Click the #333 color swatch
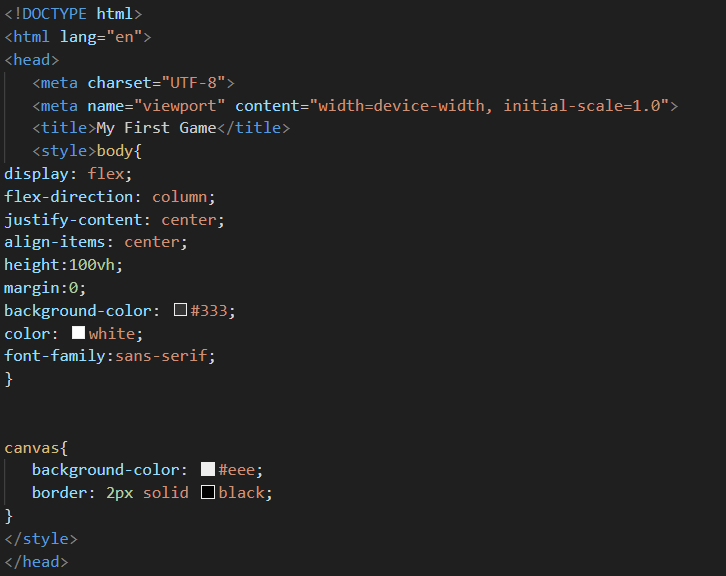 pyautogui.click(x=180, y=310)
